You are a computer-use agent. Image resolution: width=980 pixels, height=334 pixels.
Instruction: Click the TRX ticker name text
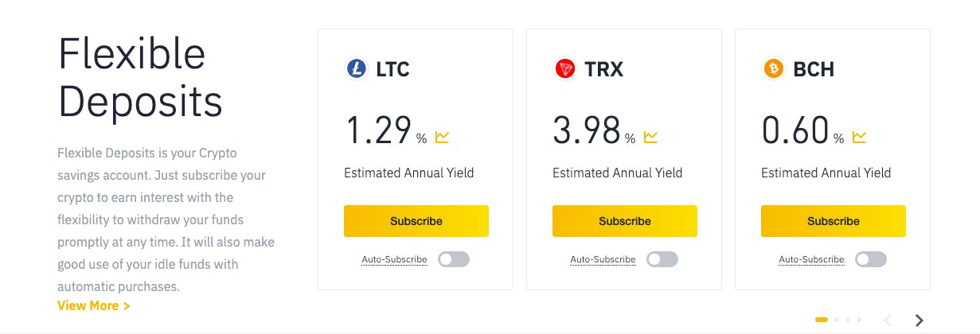pos(604,70)
